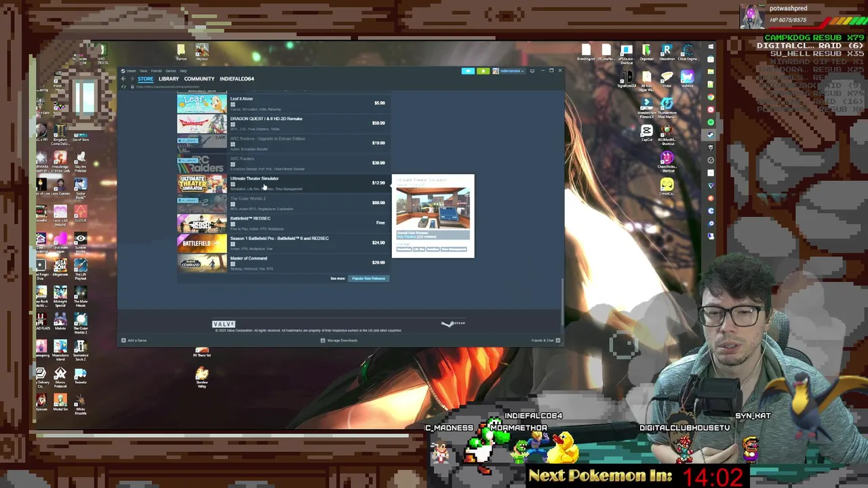
Task: Open Wondershare Filmora X shortcut
Action: click(646, 108)
